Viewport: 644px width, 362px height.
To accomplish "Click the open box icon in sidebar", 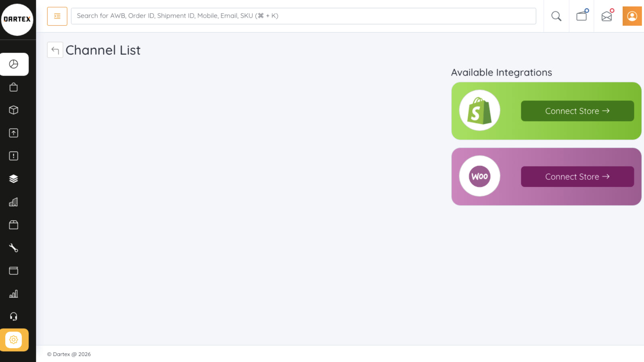I will pos(14,225).
